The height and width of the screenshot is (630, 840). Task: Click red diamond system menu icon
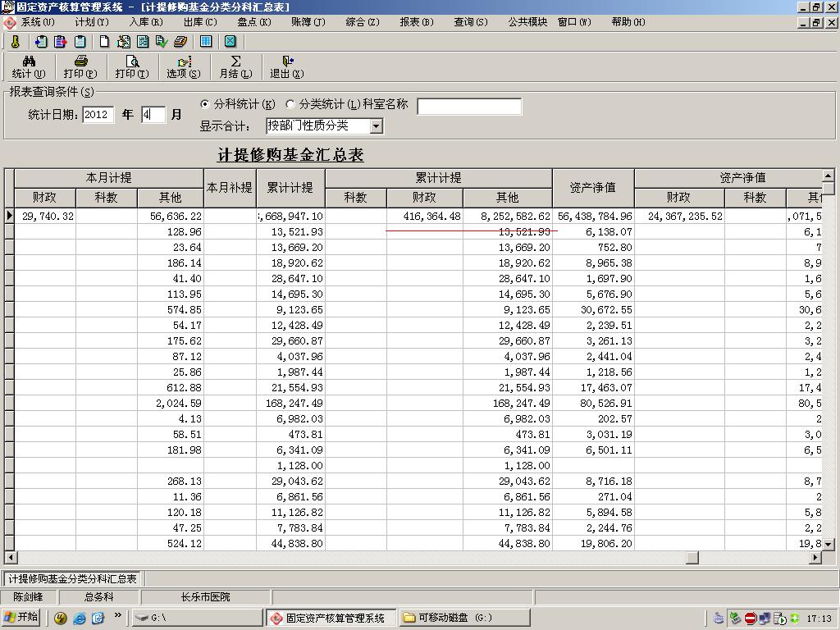pyautogui.click(x=10, y=22)
